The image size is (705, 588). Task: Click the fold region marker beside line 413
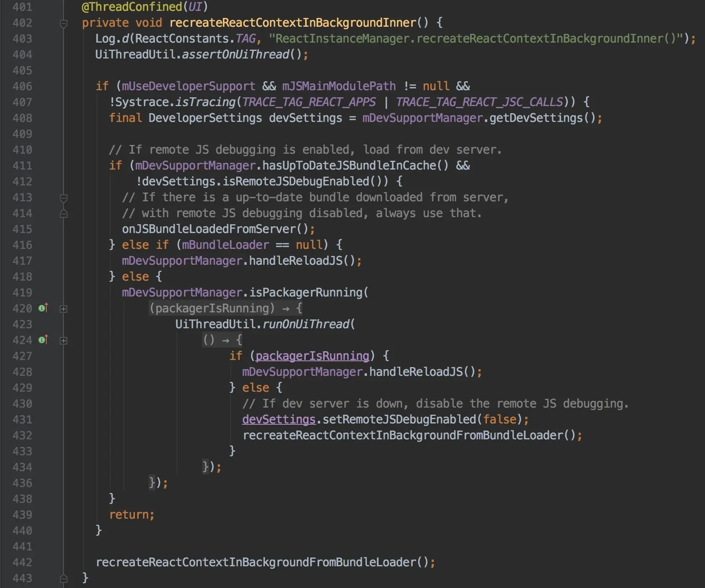63,197
